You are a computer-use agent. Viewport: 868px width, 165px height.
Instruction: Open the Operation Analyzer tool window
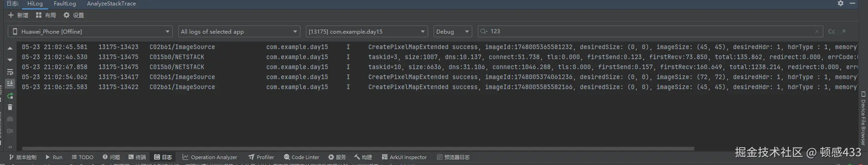pos(210,157)
